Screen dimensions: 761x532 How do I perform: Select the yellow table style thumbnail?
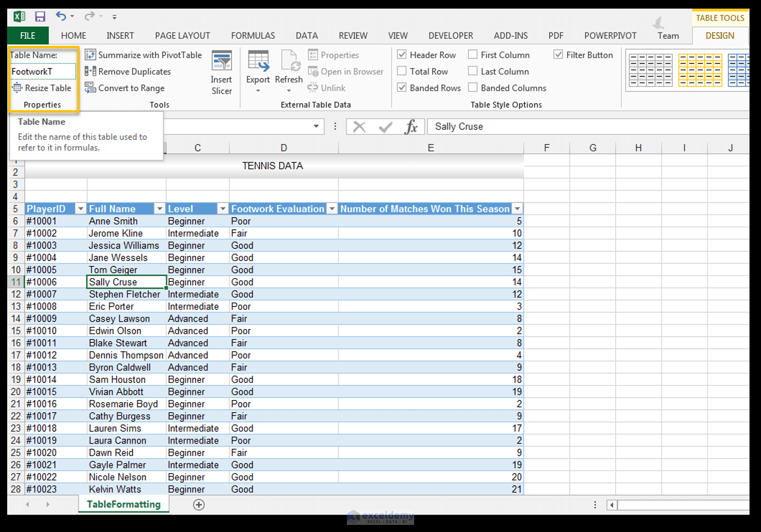pyautogui.click(x=700, y=71)
